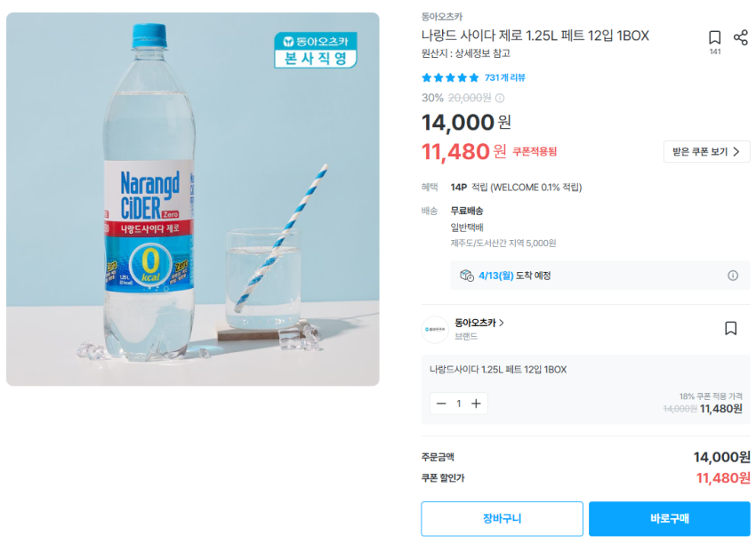
Task: Expand the 동아오츠카 brand page chevron
Action: click(x=502, y=323)
